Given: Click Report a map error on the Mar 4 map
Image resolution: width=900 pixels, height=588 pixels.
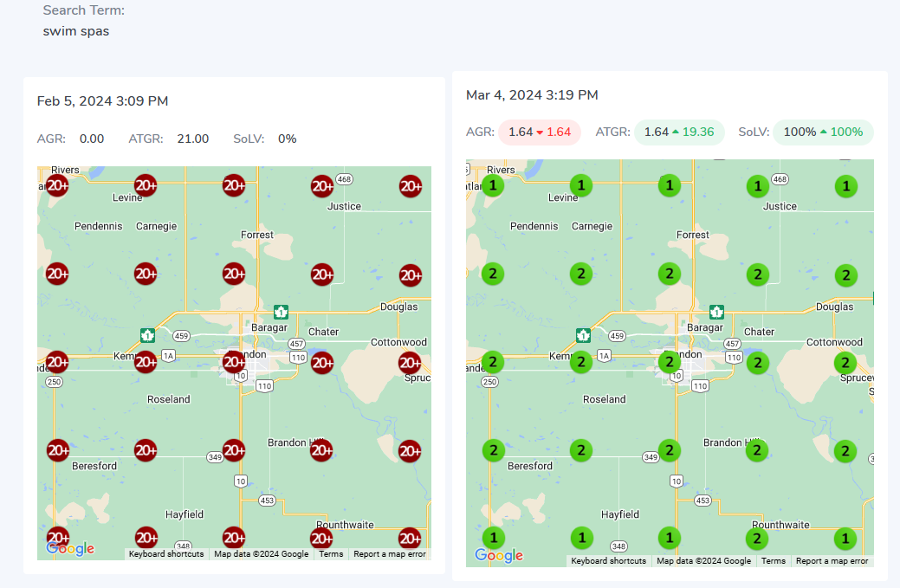Looking at the screenshot, I should point(832,561).
